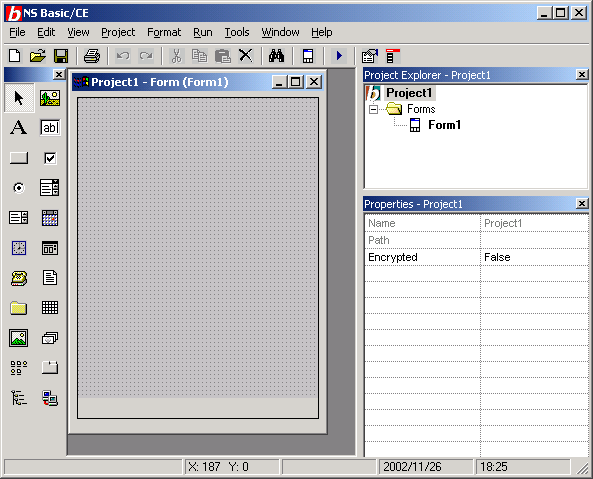Select the TextBox 'abl' tool
This screenshot has height=479, width=593.
tap(50, 128)
